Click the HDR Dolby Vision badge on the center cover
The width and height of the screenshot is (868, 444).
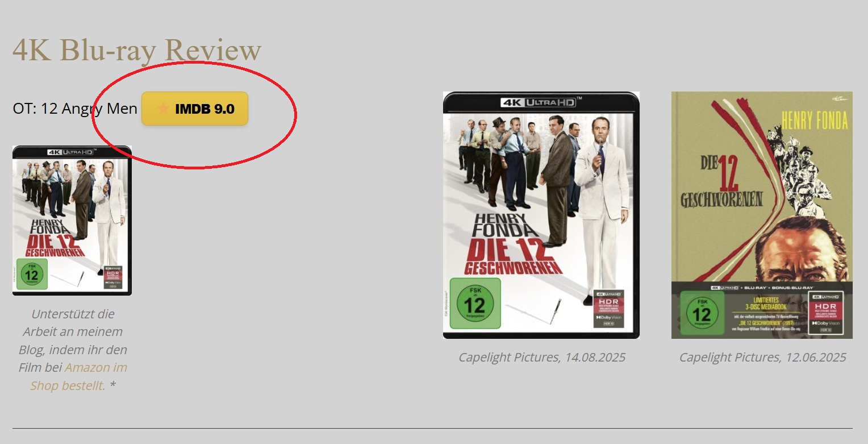(x=608, y=309)
